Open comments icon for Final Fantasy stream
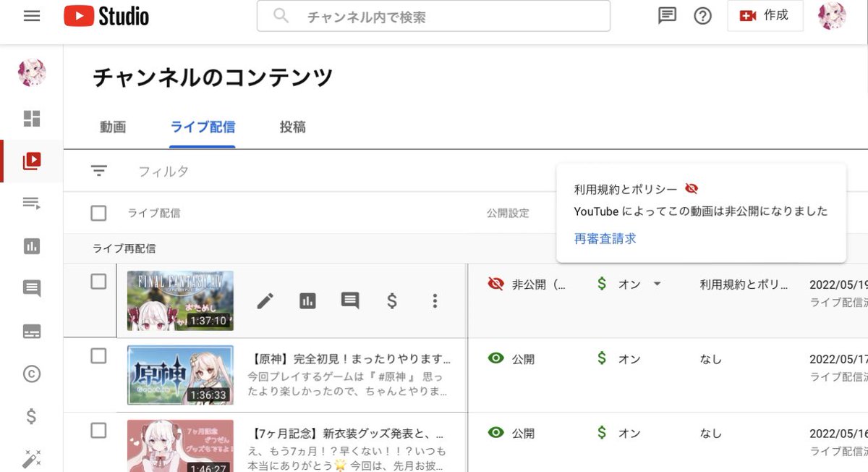 (350, 301)
